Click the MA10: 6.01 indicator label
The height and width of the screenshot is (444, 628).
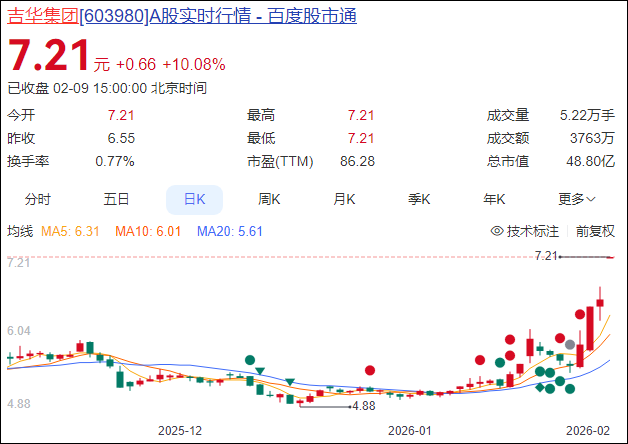click(148, 231)
